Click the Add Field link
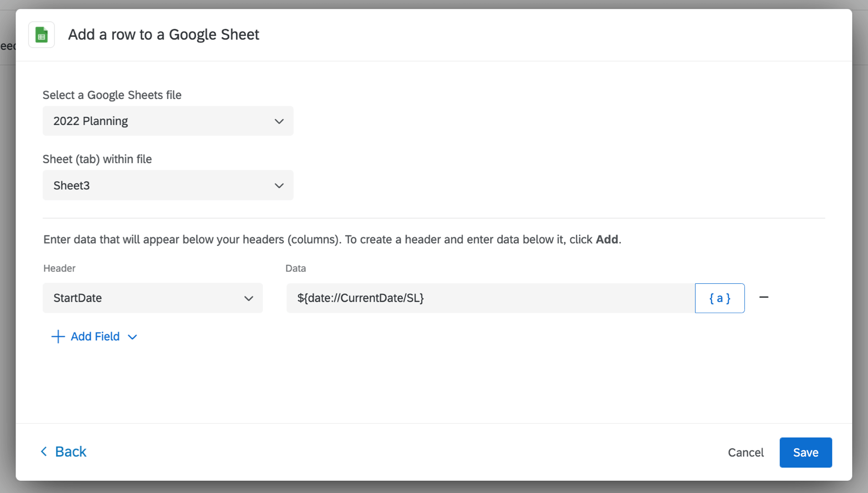868x493 pixels. (x=95, y=336)
